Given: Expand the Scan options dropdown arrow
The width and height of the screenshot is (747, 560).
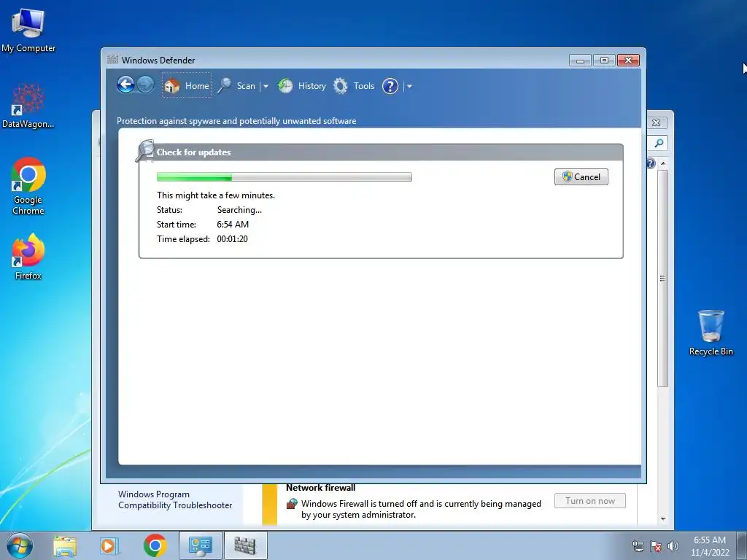Looking at the screenshot, I should pyautogui.click(x=266, y=86).
